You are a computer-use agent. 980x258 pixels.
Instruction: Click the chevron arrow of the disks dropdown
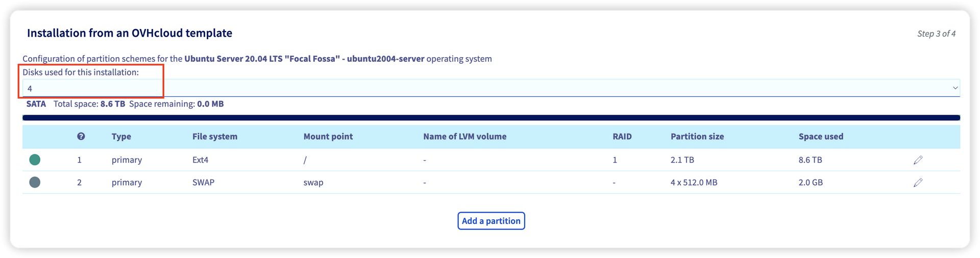(x=955, y=88)
